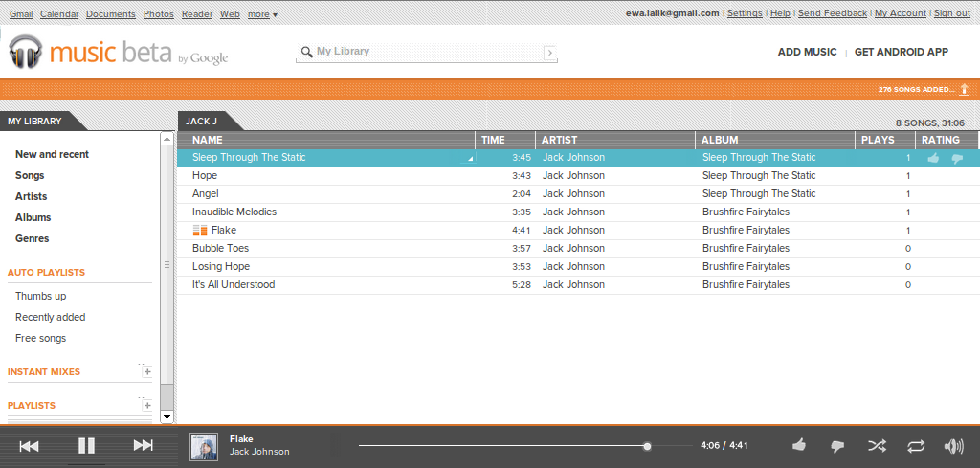Toggle repeat mode

tap(916, 446)
